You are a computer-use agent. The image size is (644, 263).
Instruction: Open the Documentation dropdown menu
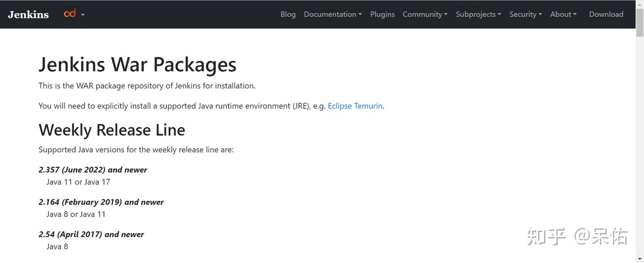tap(332, 14)
